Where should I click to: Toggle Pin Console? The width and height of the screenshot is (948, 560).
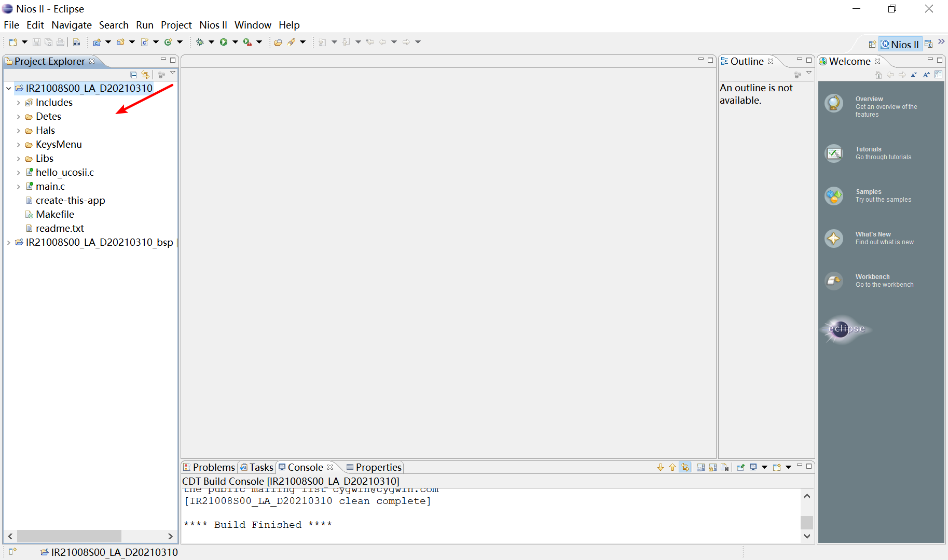coord(741,467)
